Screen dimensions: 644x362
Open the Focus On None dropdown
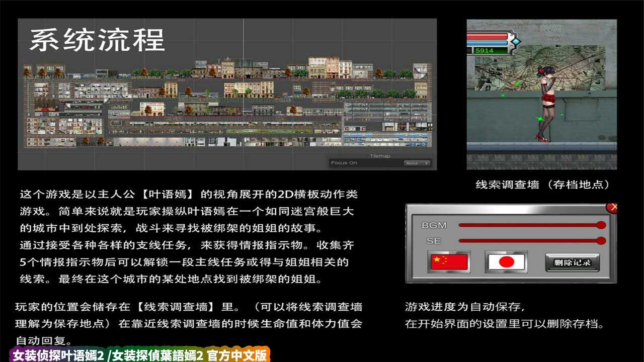(418, 163)
